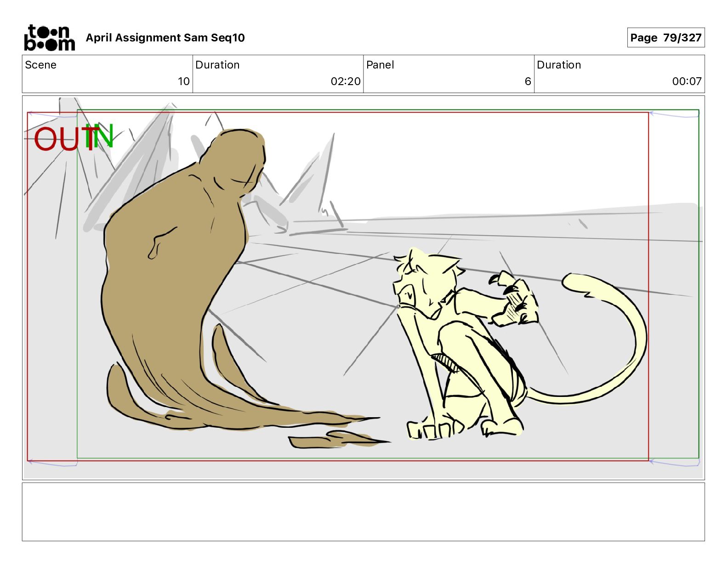Click scene duration value '02:20'
The height and width of the screenshot is (563, 728).
tap(346, 81)
